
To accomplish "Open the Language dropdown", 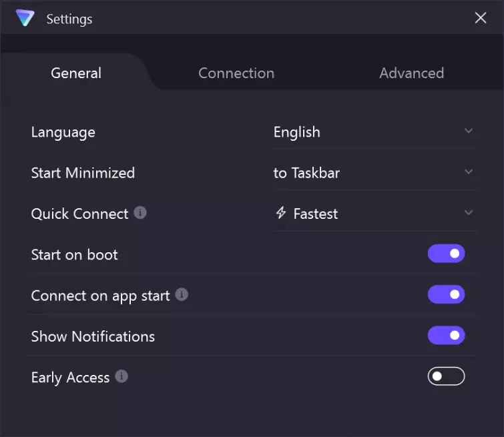I will tap(374, 132).
